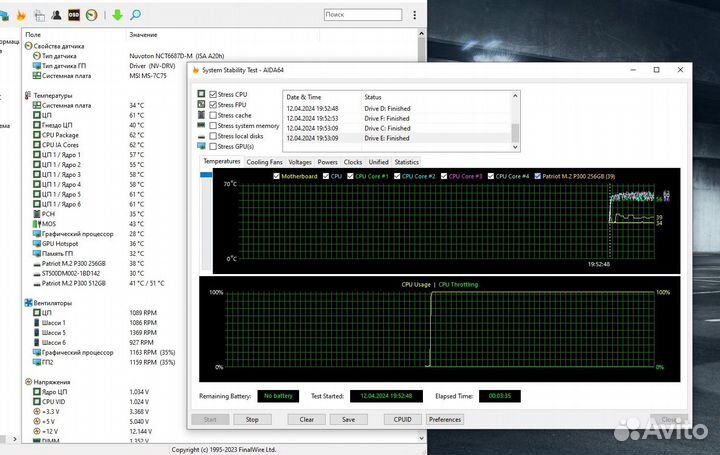The height and width of the screenshot is (455, 720).
Task: Click the left panel scroll-right arrow
Action: [15, 439]
